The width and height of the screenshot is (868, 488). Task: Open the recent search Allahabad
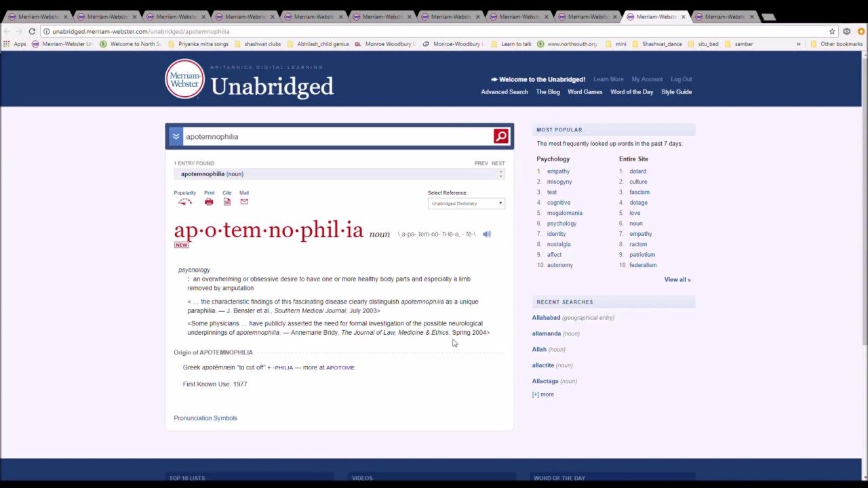click(x=546, y=318)
